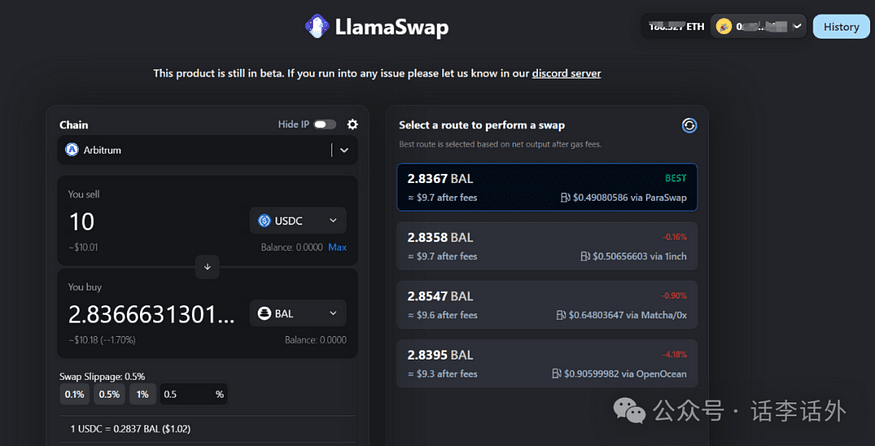The height and width of the screenshot is (446, 875).
Task: Click the -0.16% label on 1inch route
Action: (674, 237)
